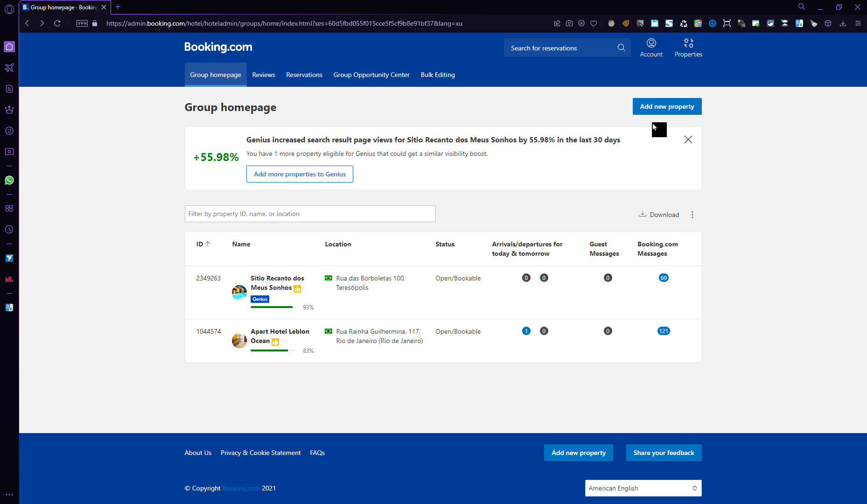Open the three-dot table options menu

coord(692,215)
